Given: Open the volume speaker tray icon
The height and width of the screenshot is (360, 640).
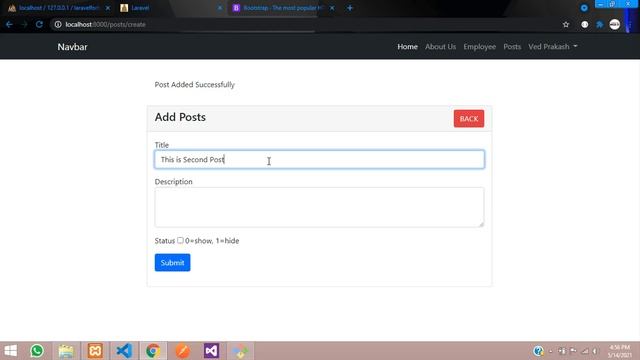Looking at the screenshot, I should click(595, 351).
